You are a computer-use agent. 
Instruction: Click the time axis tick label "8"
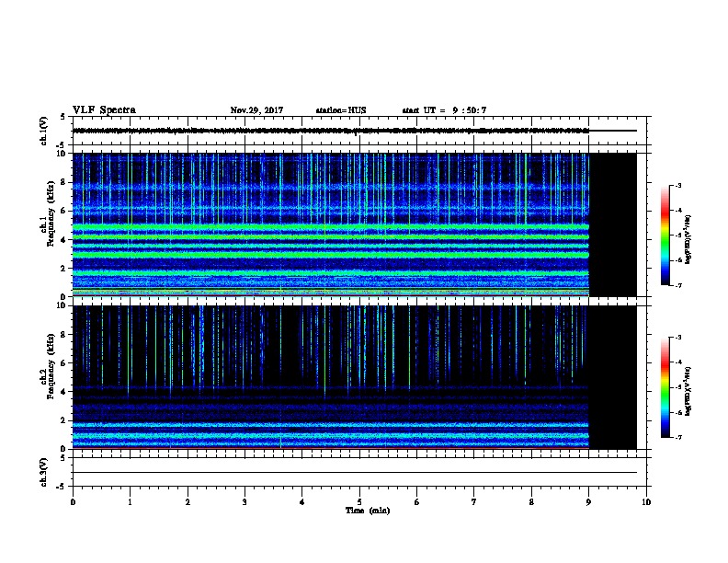tap(531, 501)
